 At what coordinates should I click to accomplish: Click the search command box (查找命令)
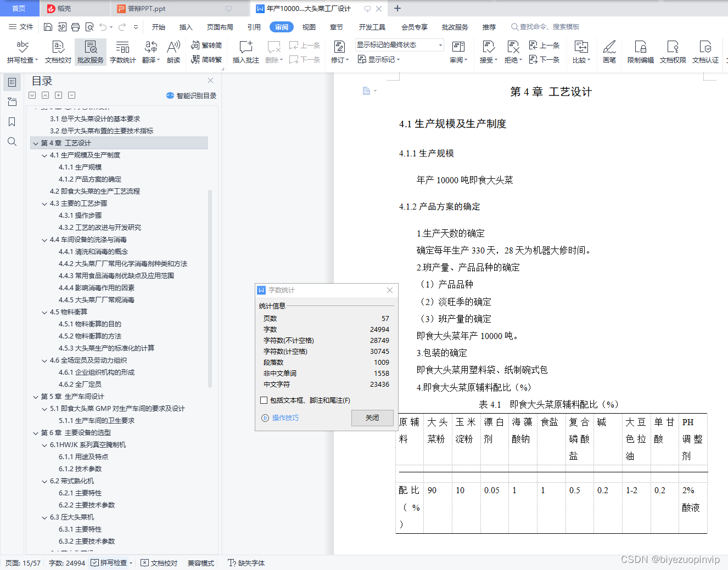pos(545,27)
